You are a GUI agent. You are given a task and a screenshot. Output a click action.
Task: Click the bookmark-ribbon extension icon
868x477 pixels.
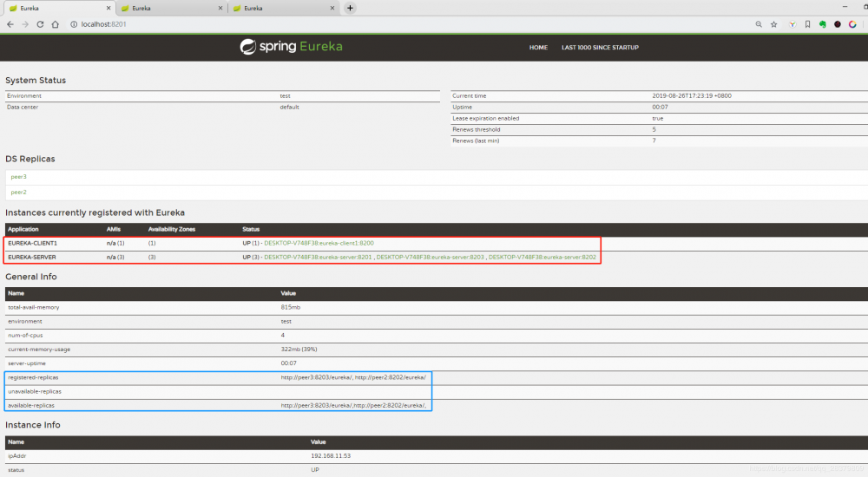coord(807,24)
